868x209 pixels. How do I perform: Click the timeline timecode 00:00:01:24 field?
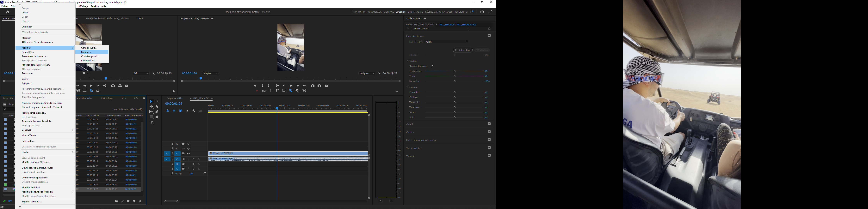pyautogui.click(x=174, y=104)
